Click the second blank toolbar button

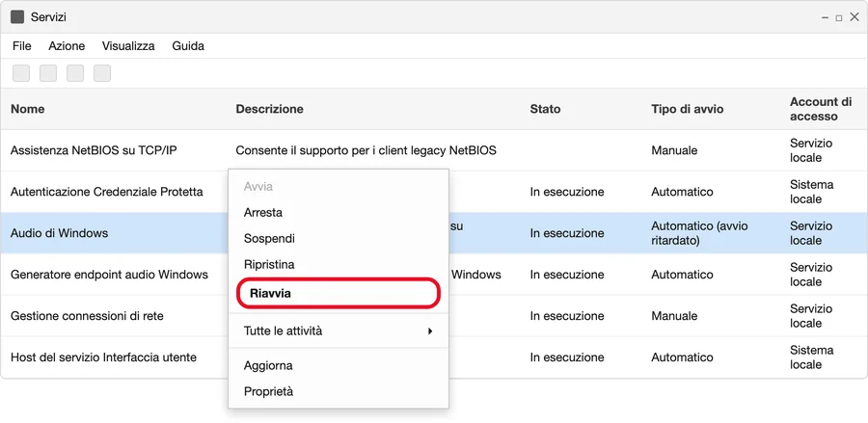pyautogui.click(x=48, y=73)
